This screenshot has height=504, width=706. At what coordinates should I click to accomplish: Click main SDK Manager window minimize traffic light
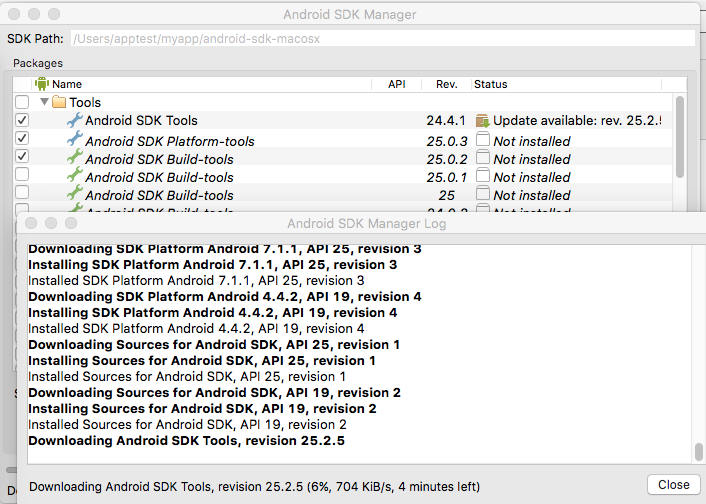34,14
